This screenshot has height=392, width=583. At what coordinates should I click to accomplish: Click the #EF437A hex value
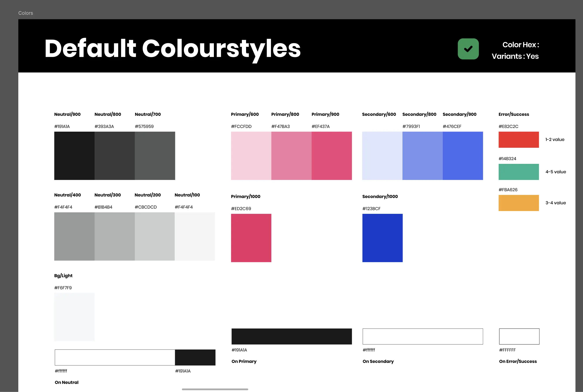[x=321, y=126]
